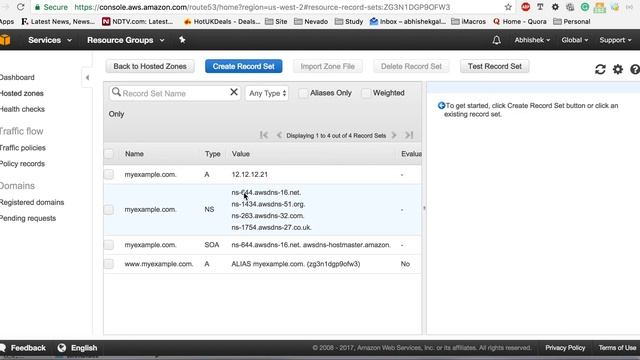The height and width of the screenshot is (360, 640).
Task: Click Test Record Set button
Action: click(495, 67)
